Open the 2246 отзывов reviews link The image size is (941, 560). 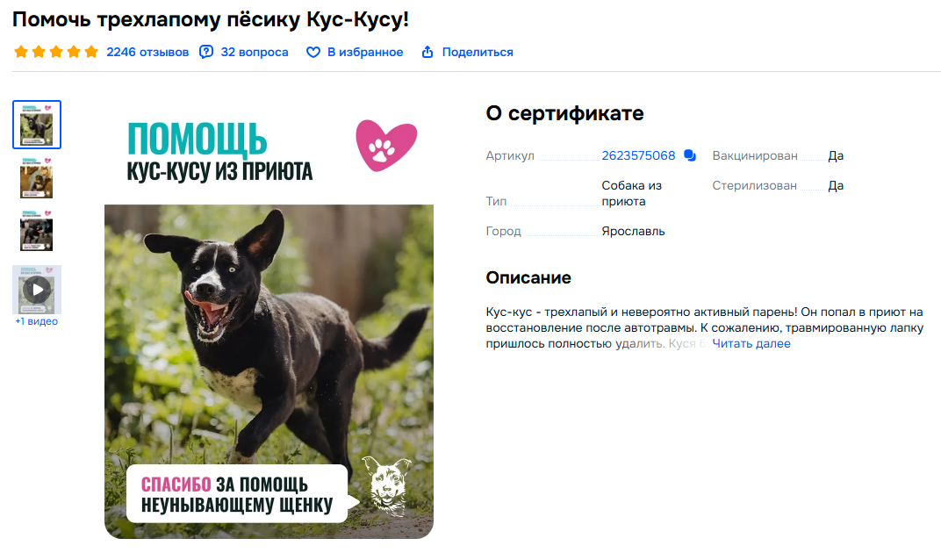point(147,52)
